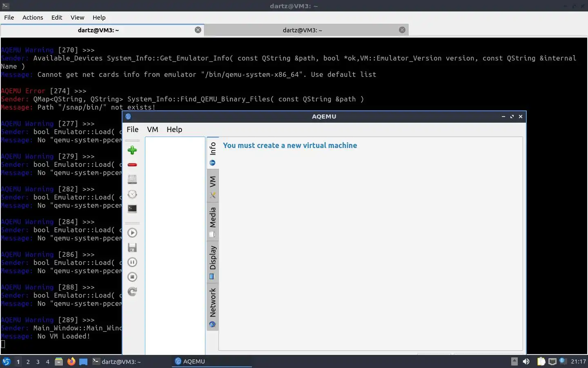This screenshot has width=588, height=368.
Task: Click the network monitor tray icon
Action: (552, 361)
